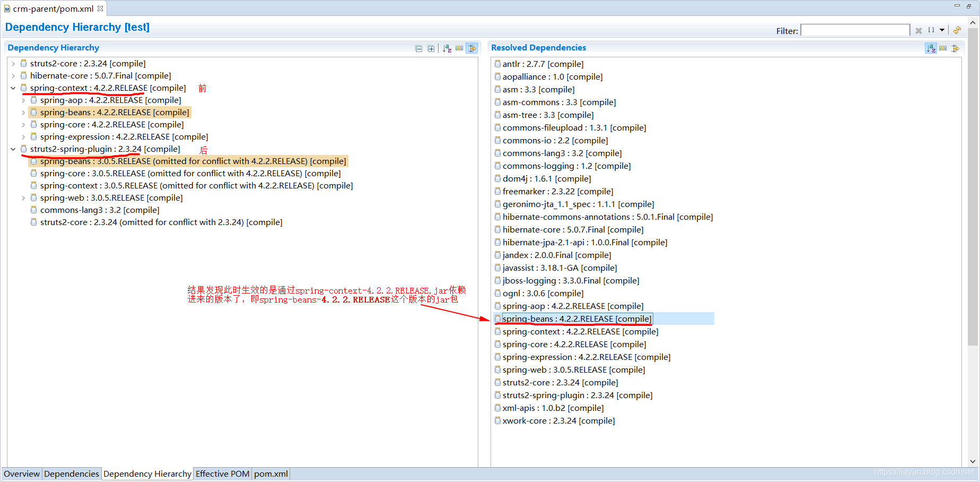Click jar icon of hibernate-core in hierarchy tree
This screenshot has width=980, height=482.
click(24, 75)
